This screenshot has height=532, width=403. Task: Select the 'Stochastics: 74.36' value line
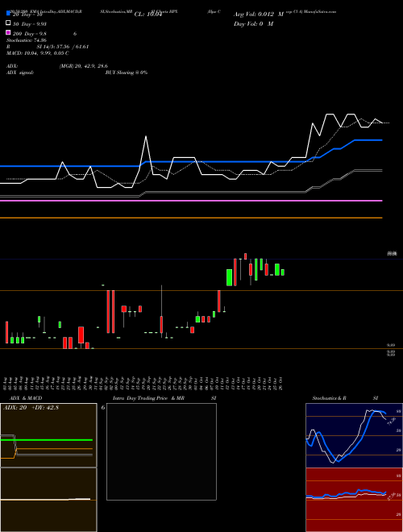click(27, 40)
